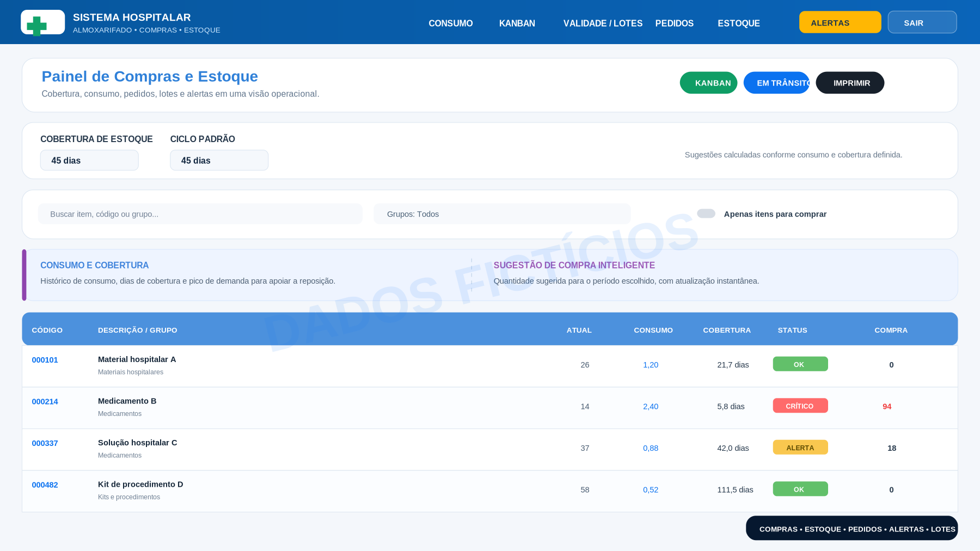Click consumption value 0,88 for Solução hospitalar C
The height and width of the screenshot is (551, 980).
click(651, 448)
